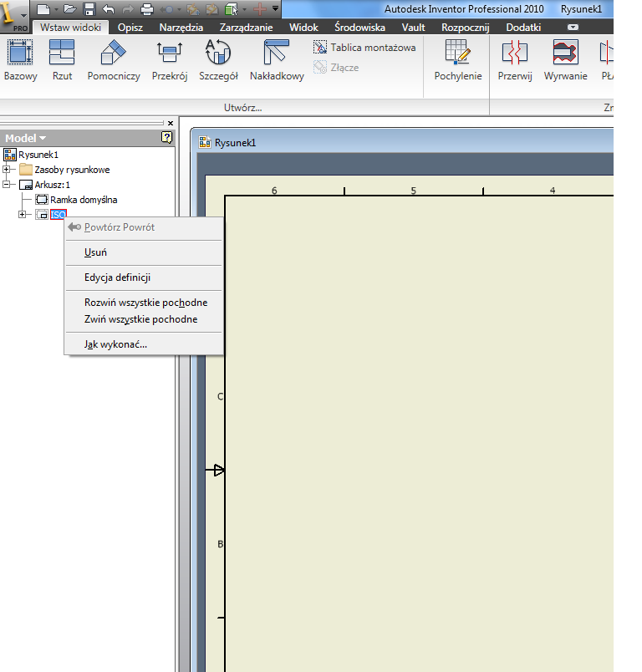Screen dimensions: 642x672
Task: Click the global update lightning icon
Action: pyautogui.click(x=212, y=9)
